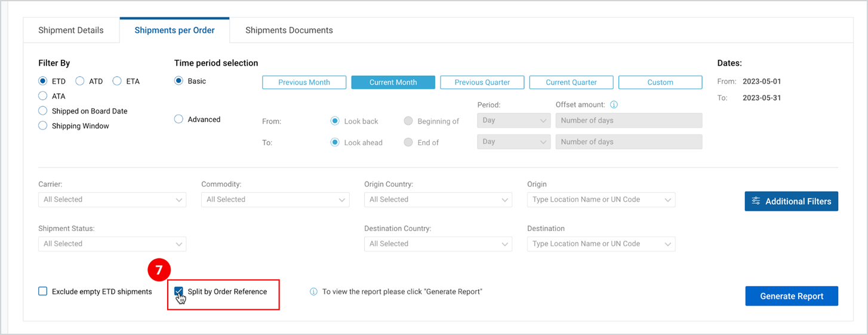Screen dimensions: 868x335
Task: Open Additional Filters
Action: (792, 201)
